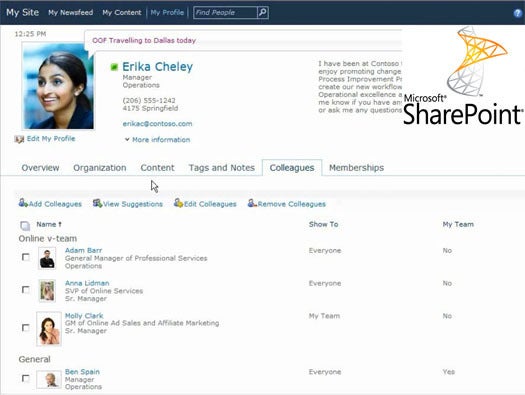Viewport: 525px width, 395px height.
Task: Click the My Site title link
Action: [22, 12]
